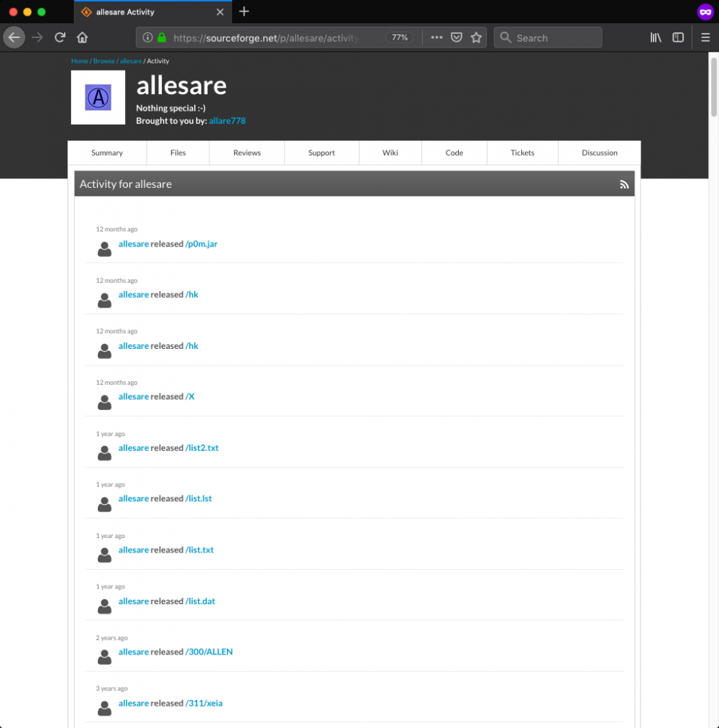Click the page vertical scrollbar thumb
This screenshot has height=728, width=719.
pos(714,87)
